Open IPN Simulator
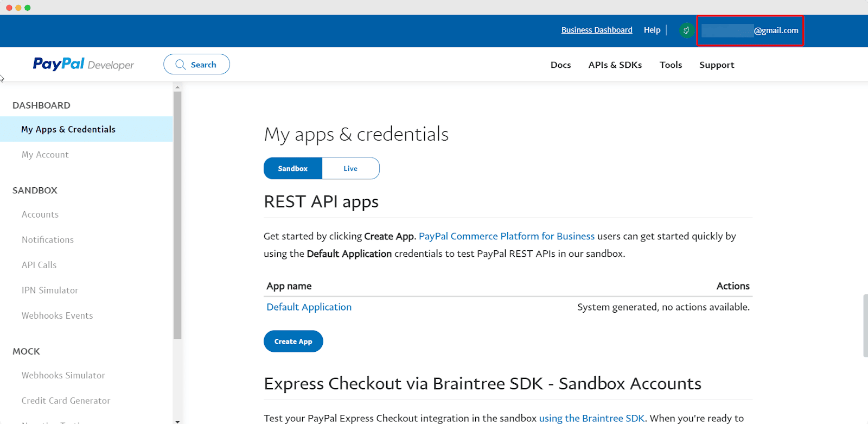868x424 pixels. click(50, 290)
